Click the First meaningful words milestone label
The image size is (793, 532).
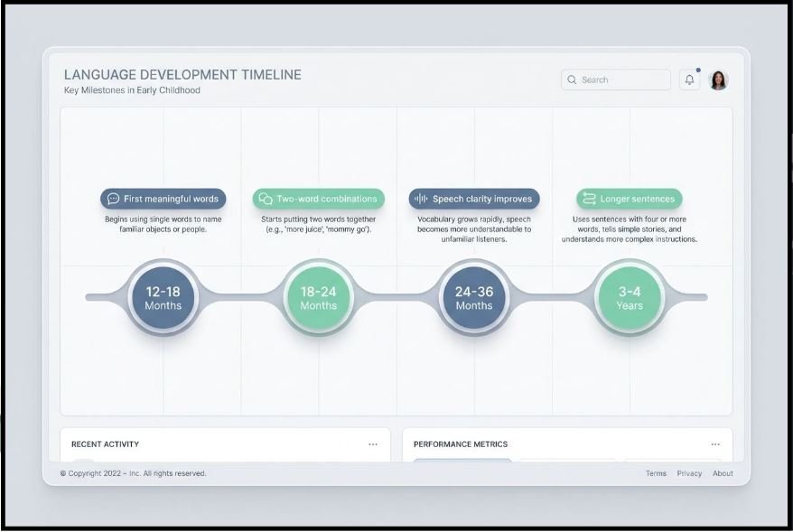point(171,199)
